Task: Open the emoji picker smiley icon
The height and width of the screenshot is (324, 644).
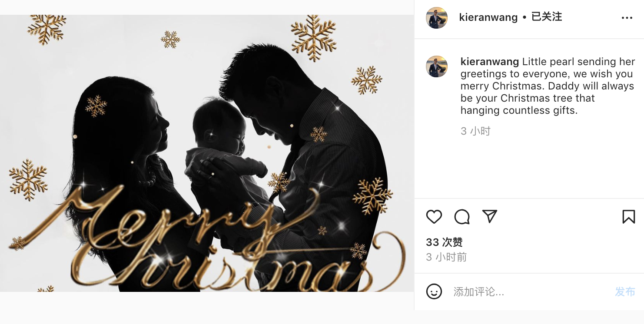Action: (434, 291)
